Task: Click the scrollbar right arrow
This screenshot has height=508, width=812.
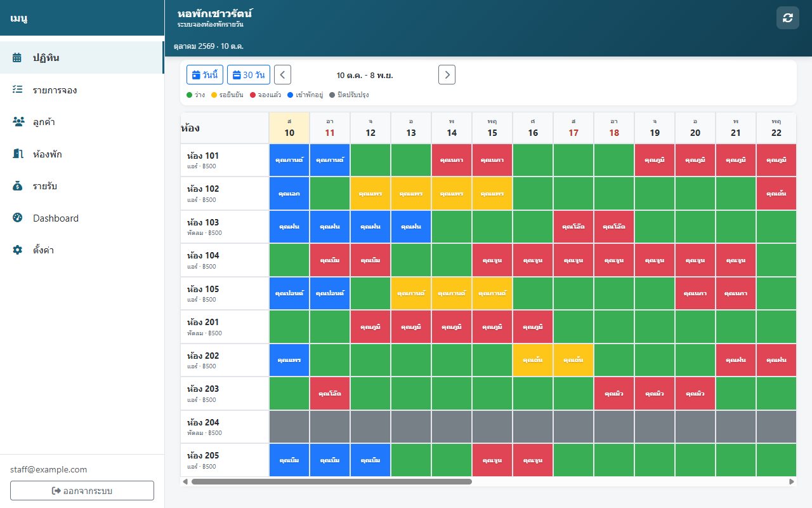Action: point(791,481)
